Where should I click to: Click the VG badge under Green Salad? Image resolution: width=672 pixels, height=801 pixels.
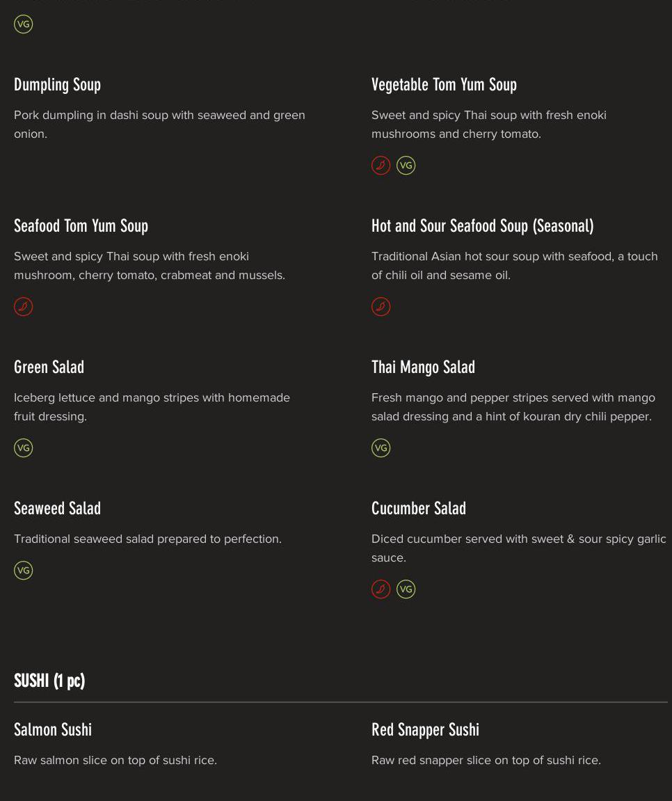(24, 448)
